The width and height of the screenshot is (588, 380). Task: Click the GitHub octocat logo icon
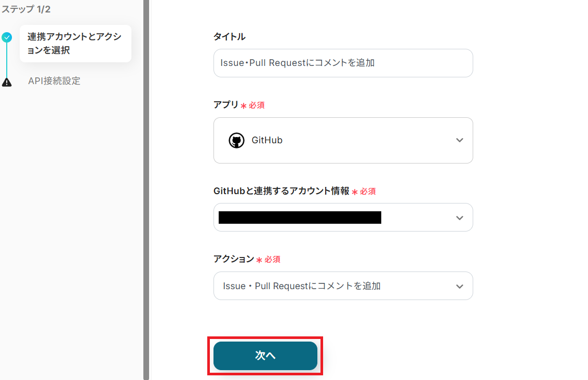point(236,141)
